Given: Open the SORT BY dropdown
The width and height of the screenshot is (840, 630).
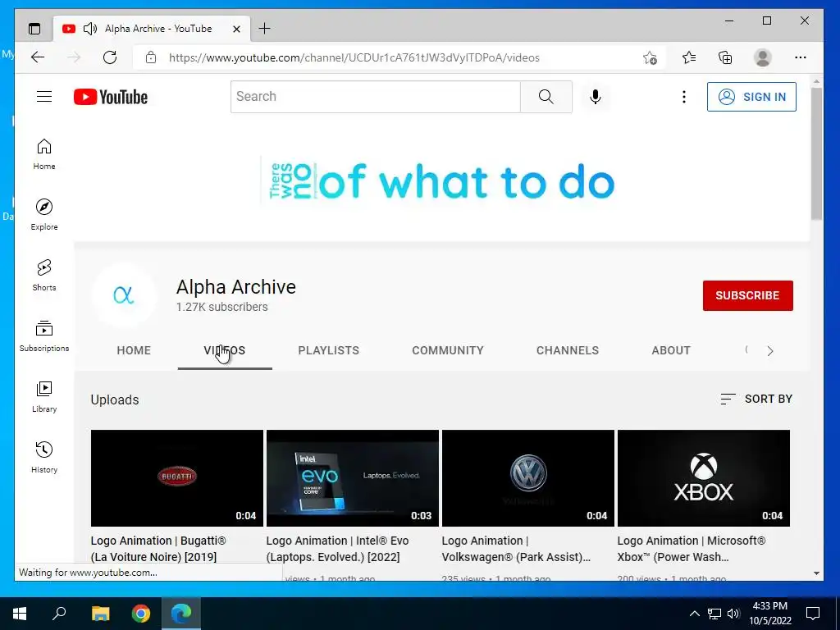Looking at the screenshot, I should tap(756, 399).
